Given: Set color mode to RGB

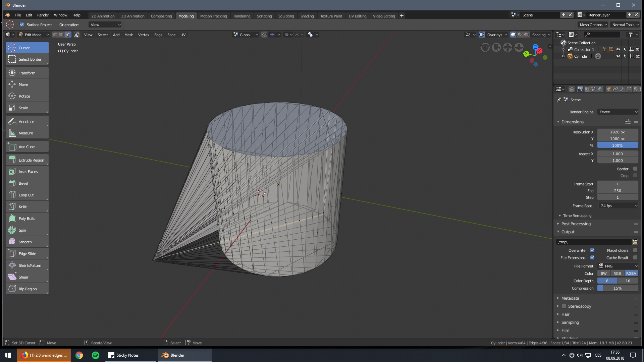Looking at the screenshot, I should coord(617,274).
